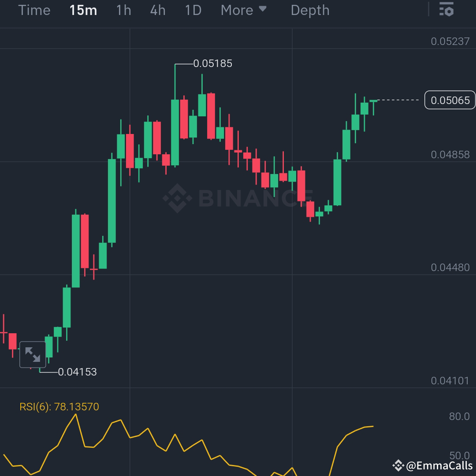The height and width of the screenshot is (476, 476).
Task: Click the RSI(6) indicator label
Action: pos(58,407)
